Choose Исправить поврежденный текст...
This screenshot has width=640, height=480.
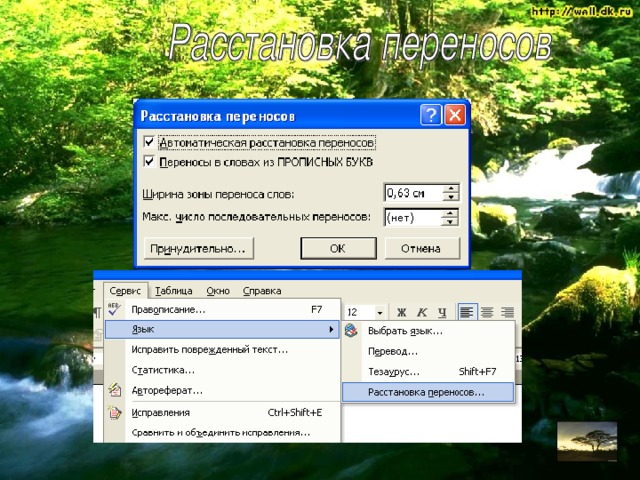(222, 350)
